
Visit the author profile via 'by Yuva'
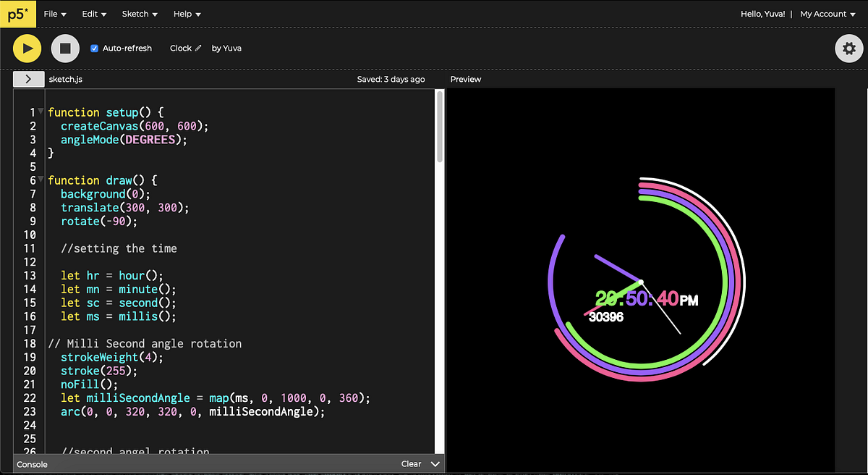click(226, 48)
